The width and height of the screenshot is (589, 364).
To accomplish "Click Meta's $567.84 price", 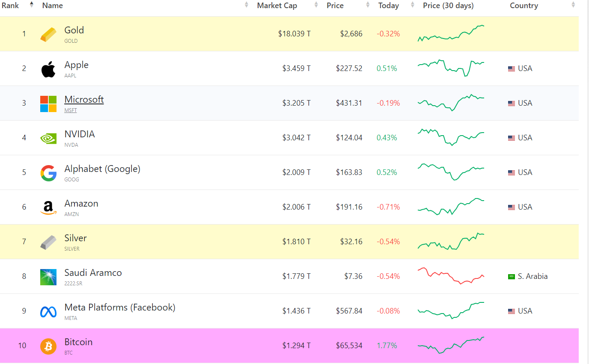I will pyautogui.click(x=349, y=311).
